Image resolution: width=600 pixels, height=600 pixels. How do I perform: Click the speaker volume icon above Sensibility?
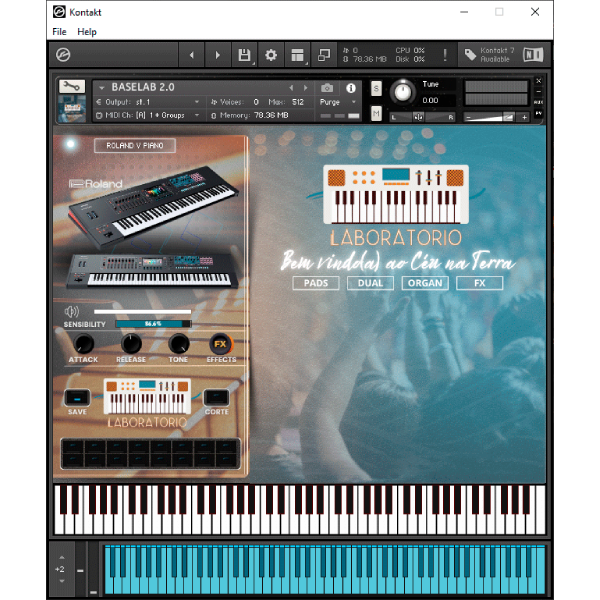[72, 311]
